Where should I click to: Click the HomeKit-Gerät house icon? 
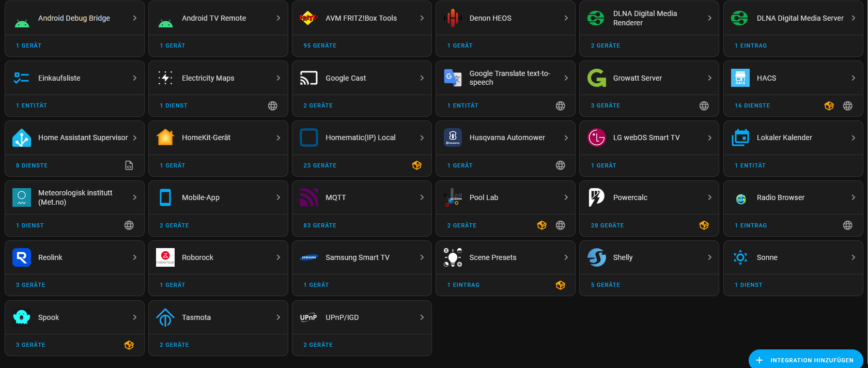point(165,137)
